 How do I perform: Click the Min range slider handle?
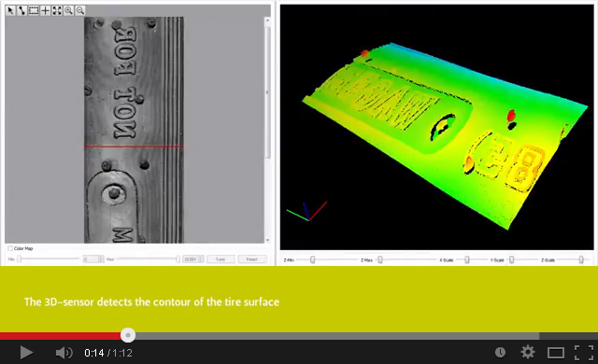20,259
